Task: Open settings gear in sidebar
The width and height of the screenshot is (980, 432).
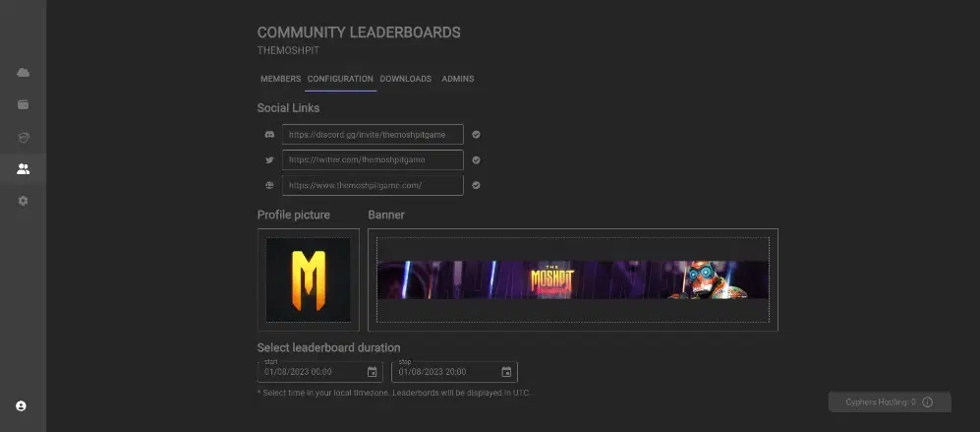Action: point(24,201)
